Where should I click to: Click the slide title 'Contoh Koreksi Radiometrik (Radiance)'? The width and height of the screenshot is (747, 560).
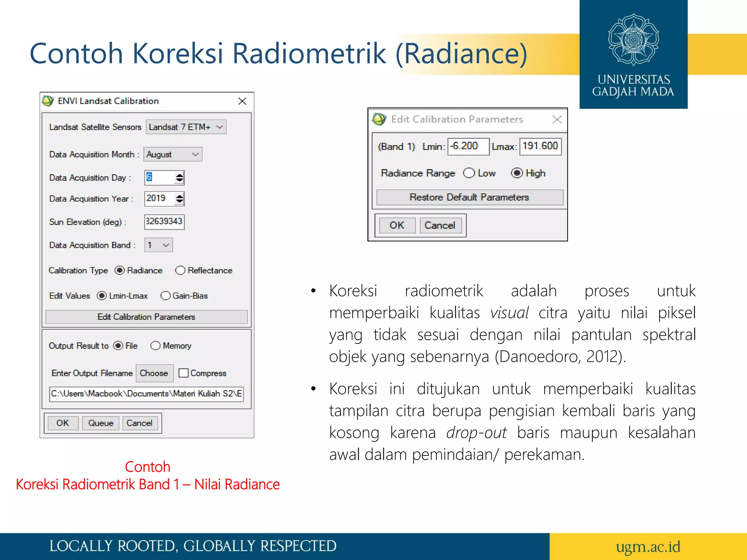tap(279, 54)
